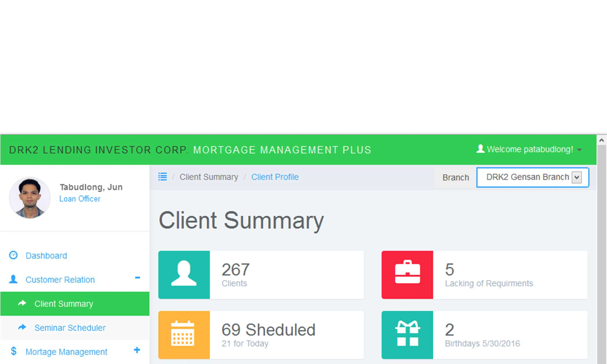Select the Customer Relation menu item

[x=60, y=280]
